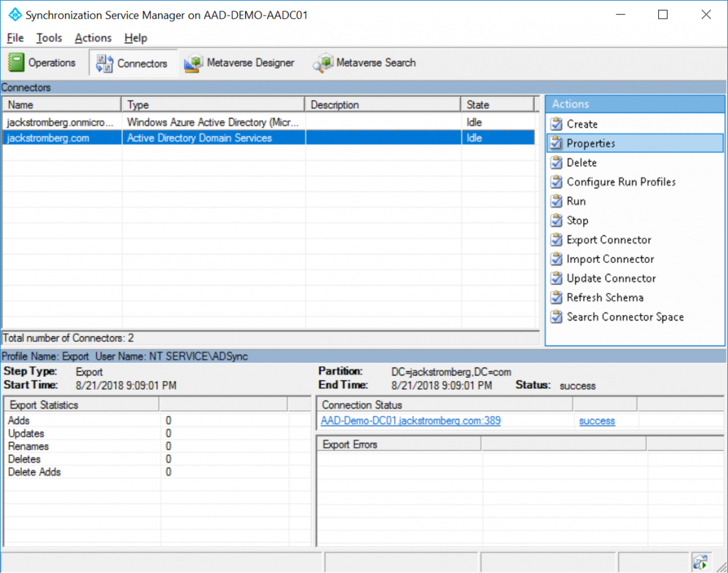Viewport: 728px width, 573px height.
Task: Open the Help menu
Action: [136, 38]
